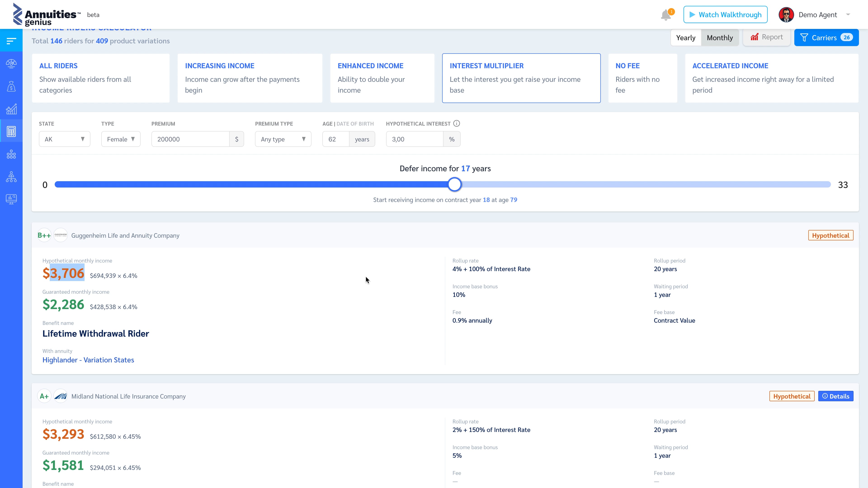
Task: Open the growth chart icon in sidebar
Action: pos(12,109)
